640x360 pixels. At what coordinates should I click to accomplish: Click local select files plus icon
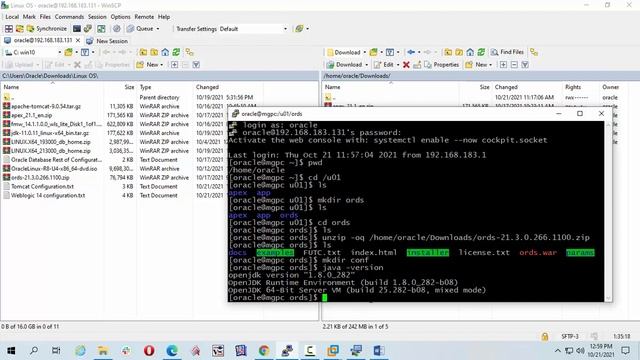point(174,64)
